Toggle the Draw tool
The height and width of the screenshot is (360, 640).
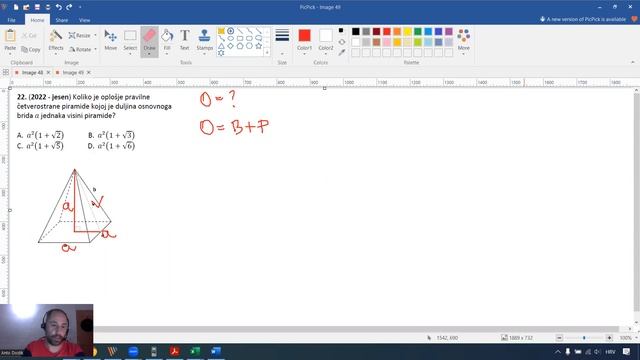[x=149, y=42]
